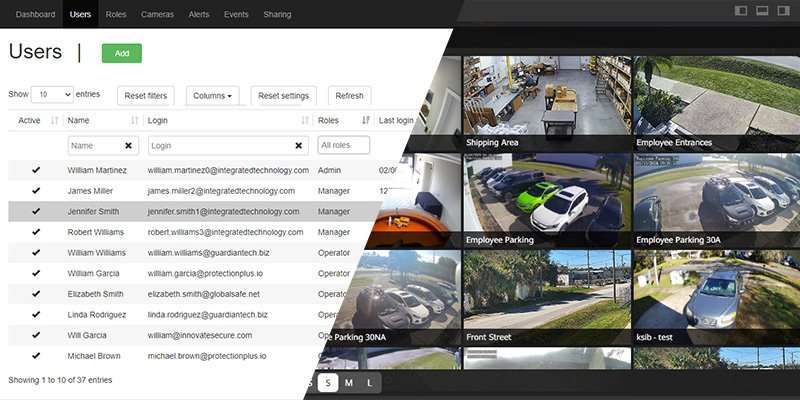Click the Refresh button

click(x=349, y=96)
